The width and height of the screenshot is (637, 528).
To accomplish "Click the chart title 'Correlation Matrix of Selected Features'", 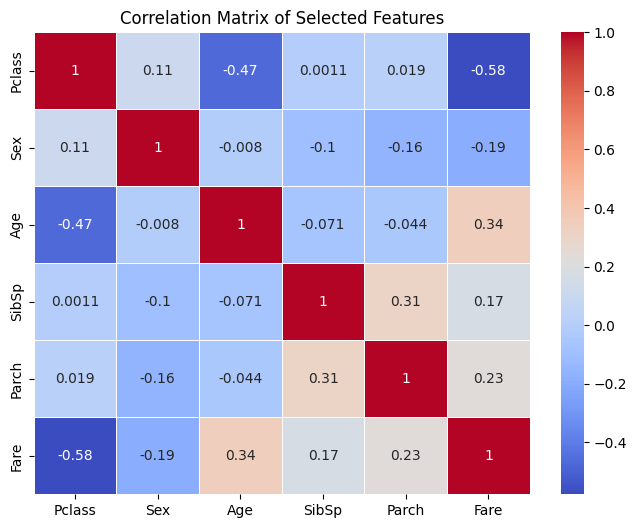I will [281, 18].
